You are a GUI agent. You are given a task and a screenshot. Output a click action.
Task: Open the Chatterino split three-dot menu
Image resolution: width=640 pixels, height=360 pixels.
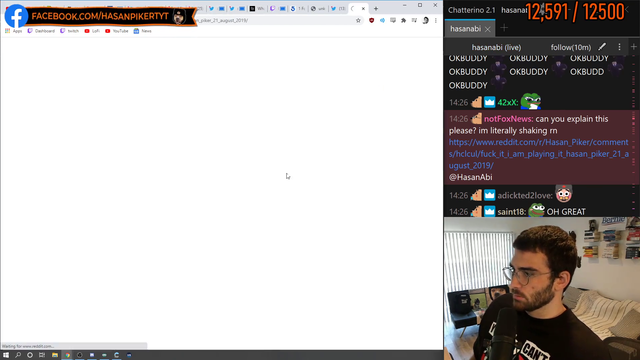click(619, 47)
